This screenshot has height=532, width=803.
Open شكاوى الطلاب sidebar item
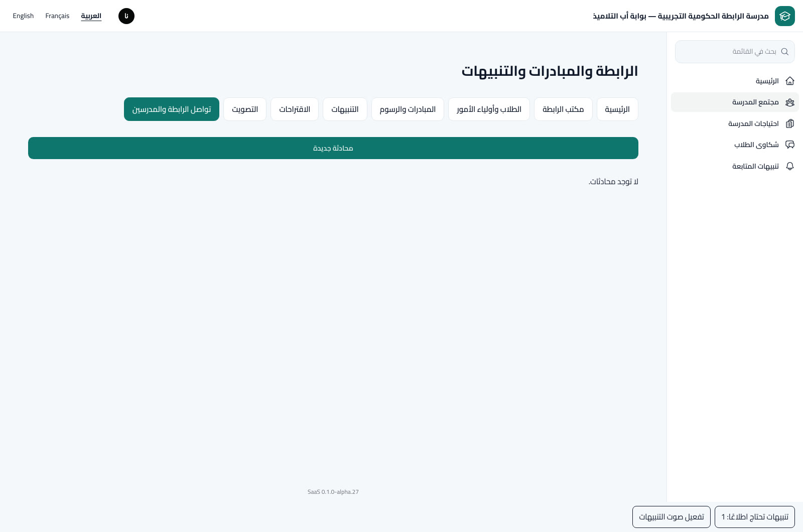pyautogui.click(x=735, y=145)
